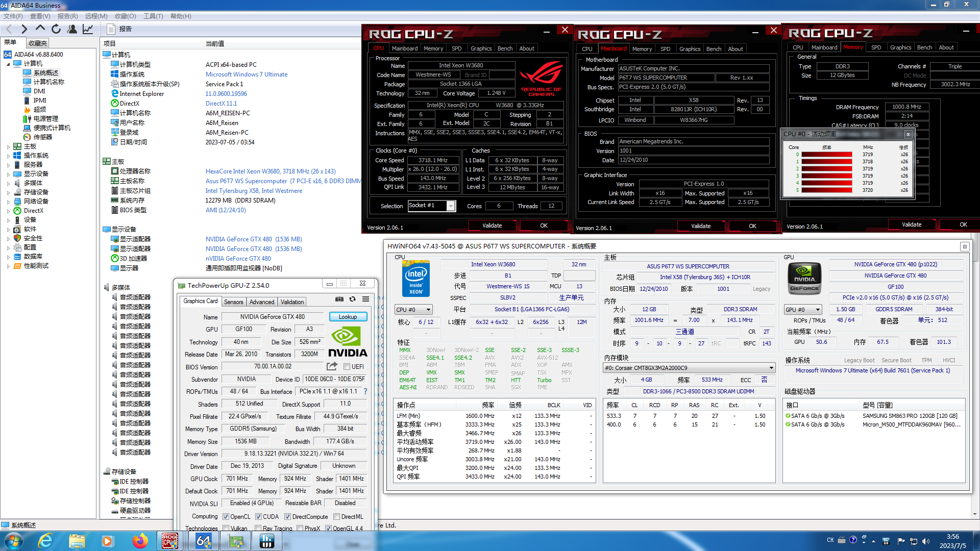Open the 报告(R) menu in AIDA64
The height and width of the screenshot is (551, 980).
[x=67, y=16]
